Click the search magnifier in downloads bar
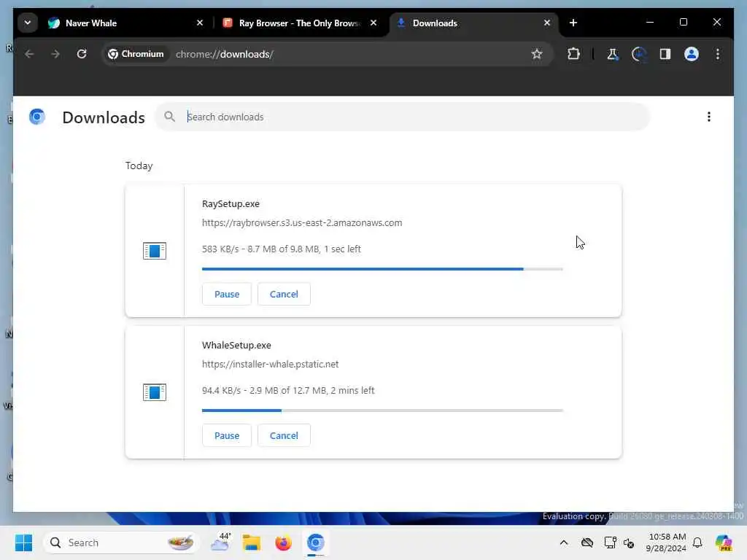This screenshot has height=560, width=747. [x=169, y=117]
